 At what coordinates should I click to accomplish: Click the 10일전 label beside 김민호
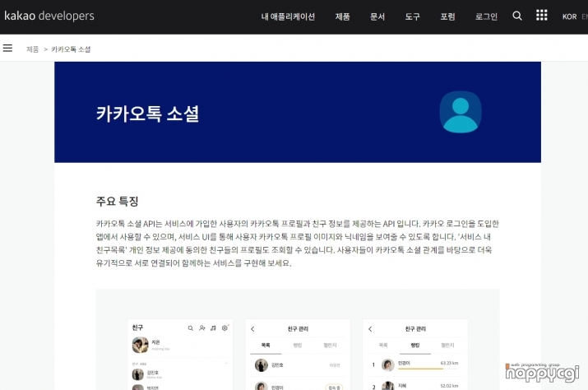point(335,365)
